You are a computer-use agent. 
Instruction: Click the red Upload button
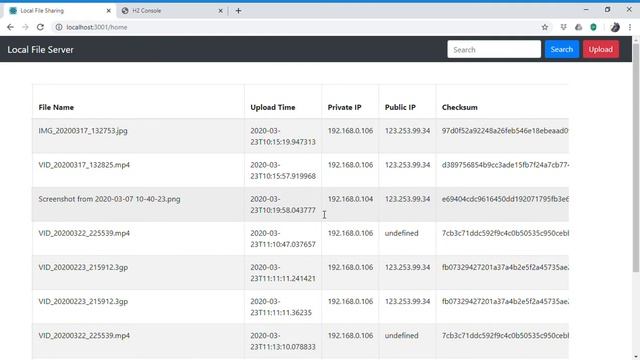(x=601, y=49)
